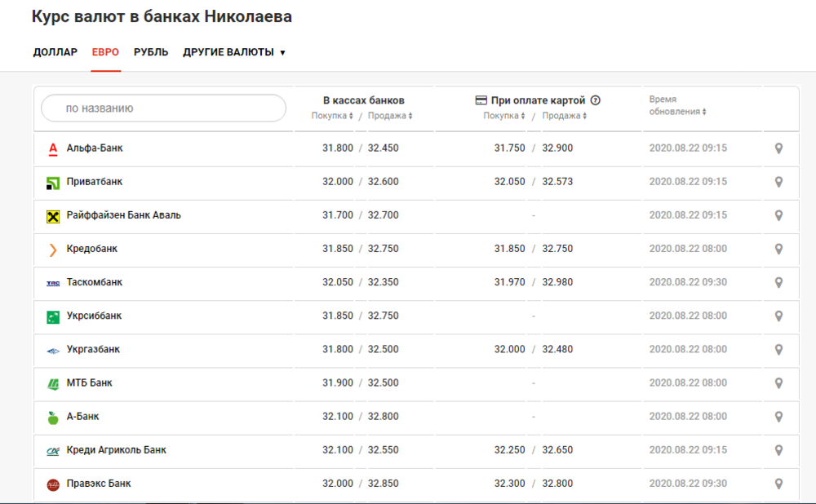The width and height of the screenshot is (816, 504).
Task: Open Кредобанк bank link
Action: (92, 249)
